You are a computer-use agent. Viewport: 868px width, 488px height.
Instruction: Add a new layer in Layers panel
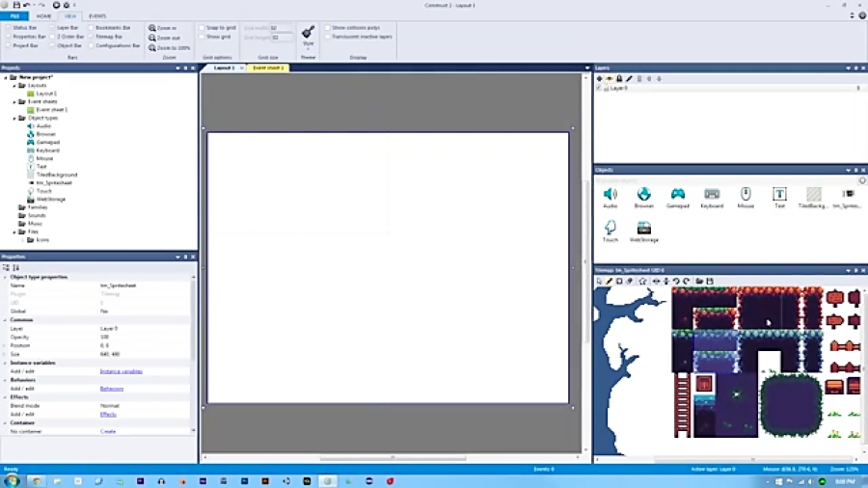[600, 78]
